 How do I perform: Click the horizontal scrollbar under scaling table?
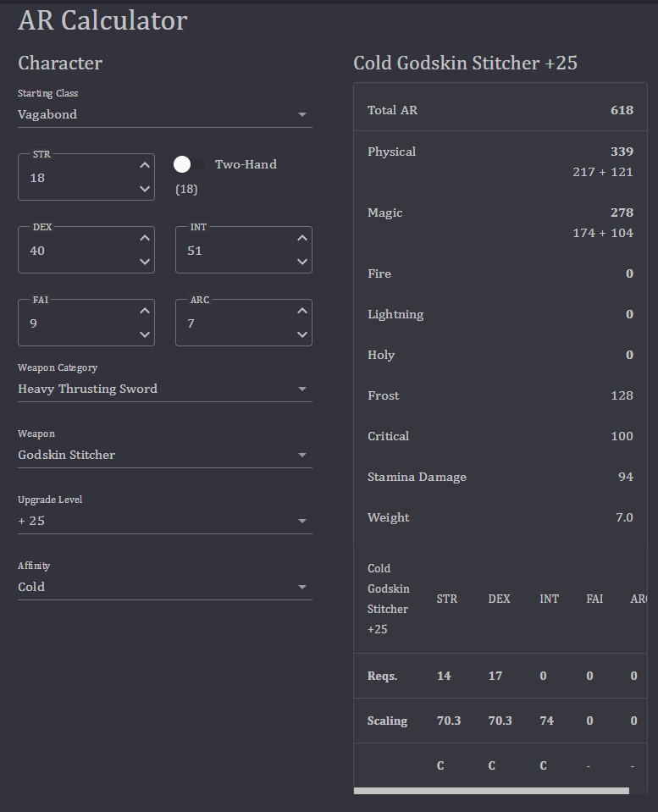pyautogui.click(x=491, y=791)
